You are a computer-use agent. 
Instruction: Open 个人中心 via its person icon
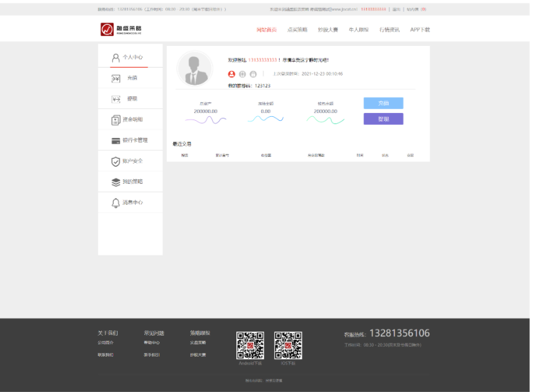point(116,58)
